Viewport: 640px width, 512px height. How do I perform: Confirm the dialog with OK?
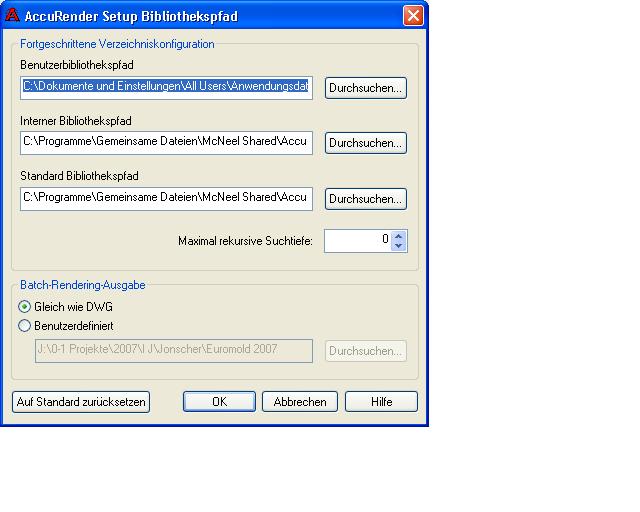coord(219,402)
